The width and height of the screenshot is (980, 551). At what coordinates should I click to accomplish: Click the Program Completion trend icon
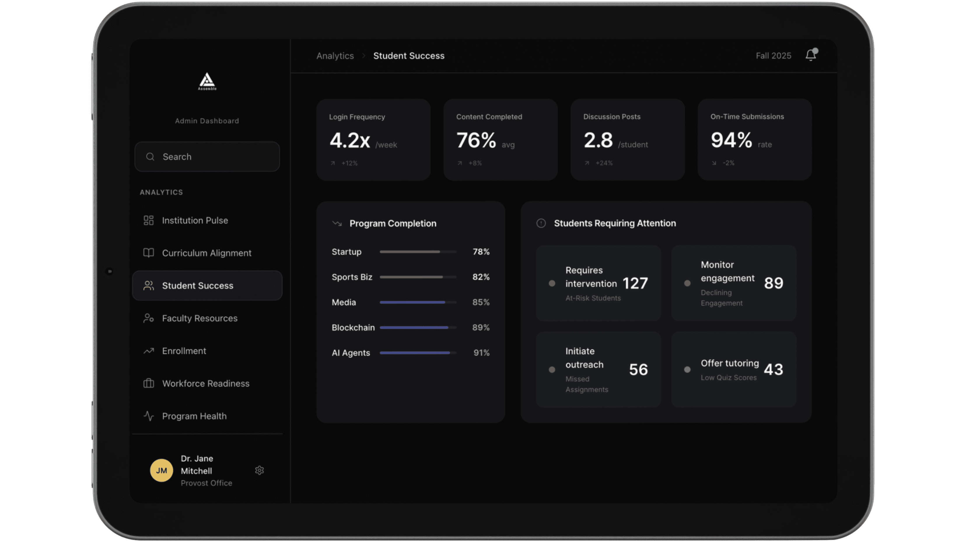(337, 223)
